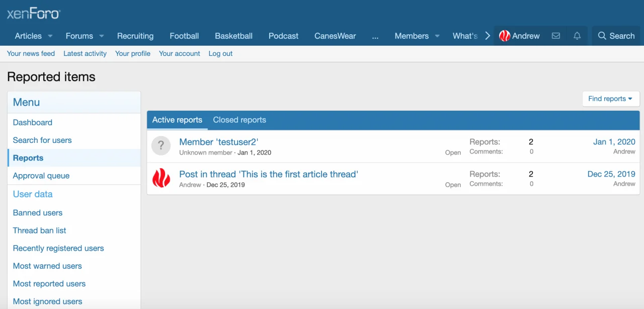Screen dimensions: 644x309
Task: Open the Find reports dropdown
Action: 610,99
